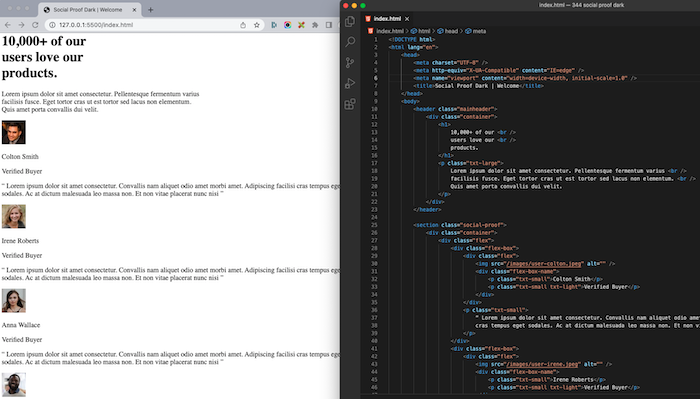
Task: Toggle Chrome side panel icon
Action: (x=329, y=25)
